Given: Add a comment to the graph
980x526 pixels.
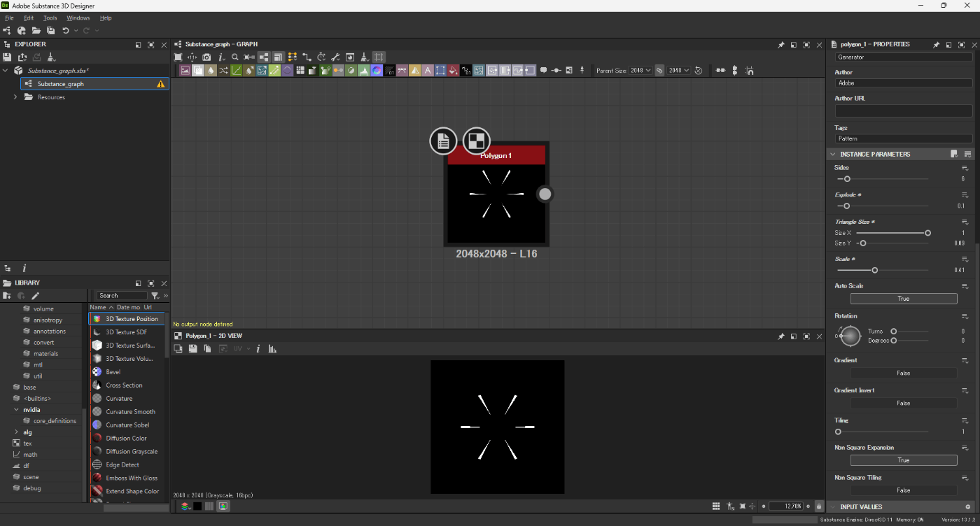Looking at the screenshot, I should pos(543,70).
